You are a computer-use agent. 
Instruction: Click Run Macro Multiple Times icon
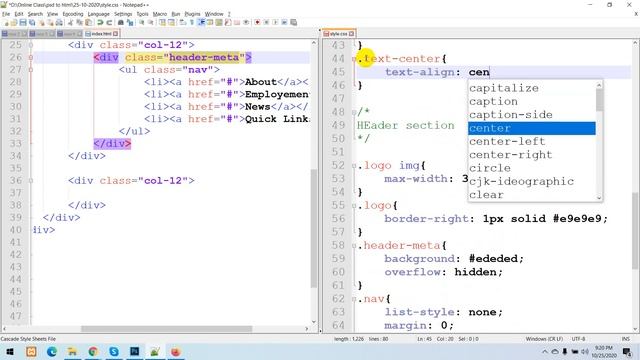click(x=284, y=22)
